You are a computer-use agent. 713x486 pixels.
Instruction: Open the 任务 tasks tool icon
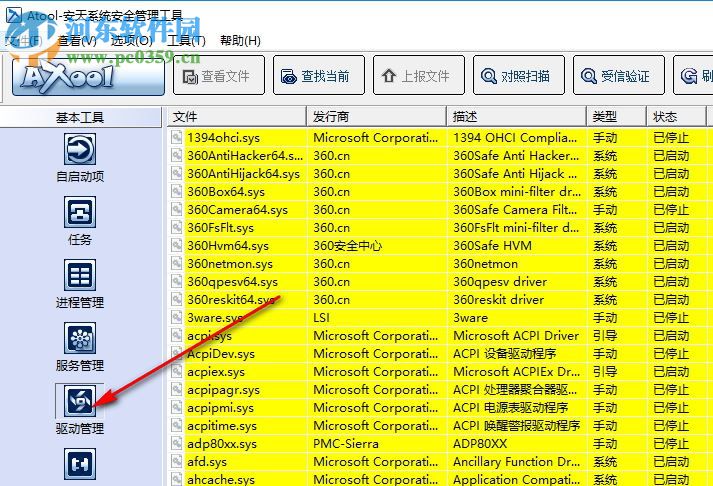coord(80,212)
